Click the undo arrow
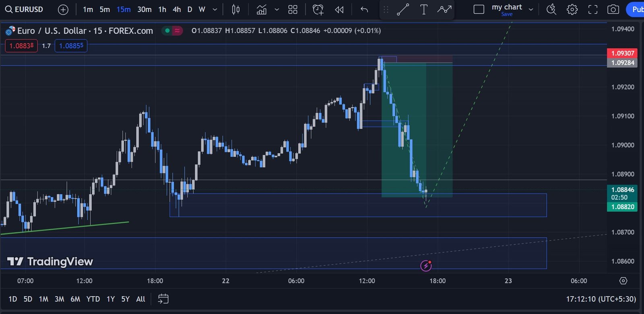The width and height of the screenshot is (644, 314). (x=364, y=9)
